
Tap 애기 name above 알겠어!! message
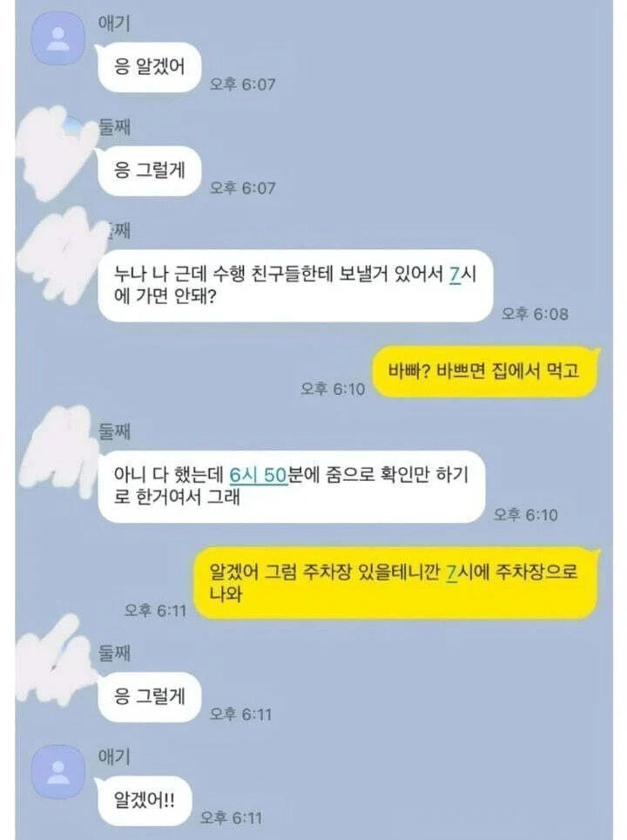click(113, 756)
